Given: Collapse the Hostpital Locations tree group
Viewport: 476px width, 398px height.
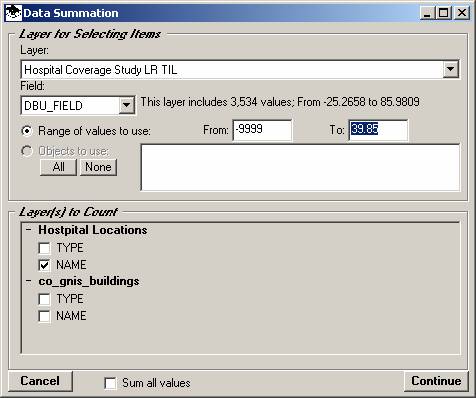Looking at the screenshot, I should pyautogui.click(x=29, y=230).
